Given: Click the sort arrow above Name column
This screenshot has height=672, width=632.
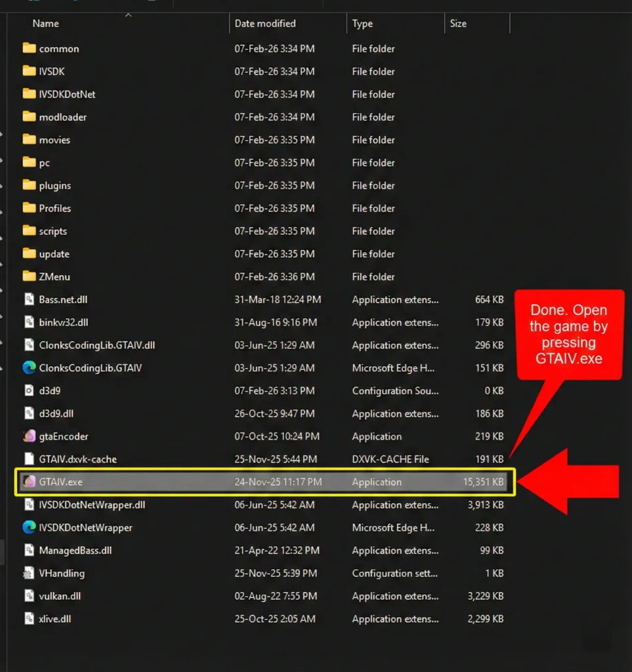Looking at the screenshot, I should pyautogui.click(x=128, y=14).
